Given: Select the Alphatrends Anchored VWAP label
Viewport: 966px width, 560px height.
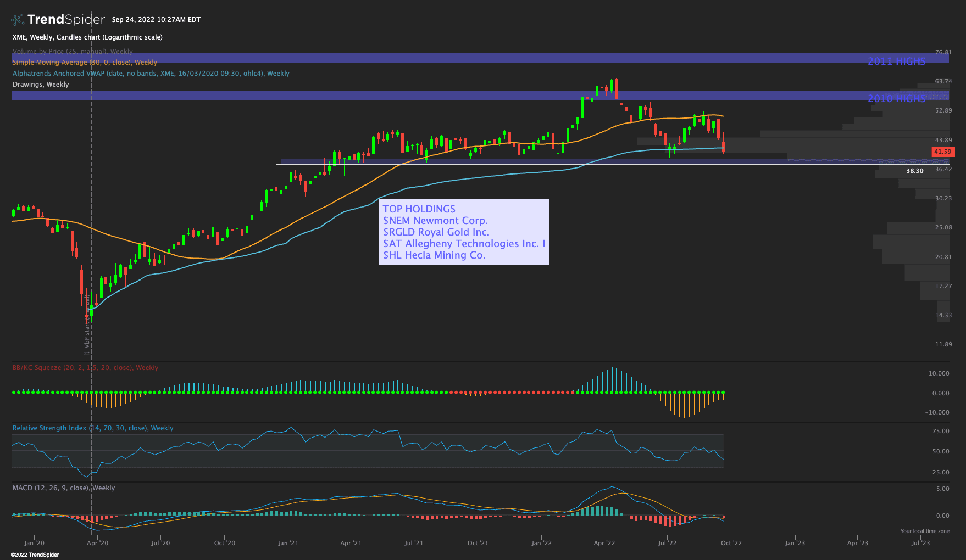Looking at the screenshot, I should tap(151, 74).
